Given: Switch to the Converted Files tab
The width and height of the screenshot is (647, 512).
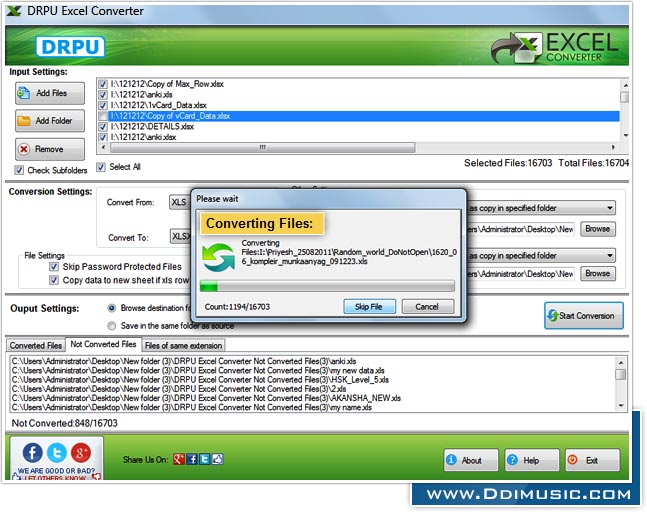Looking at the screenshot, I should (x=36, y=345).
